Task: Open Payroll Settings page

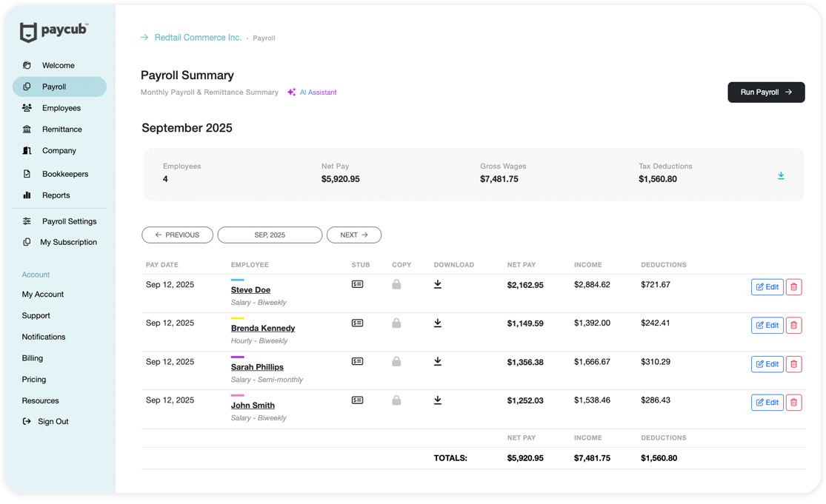Action: (69, 221)
